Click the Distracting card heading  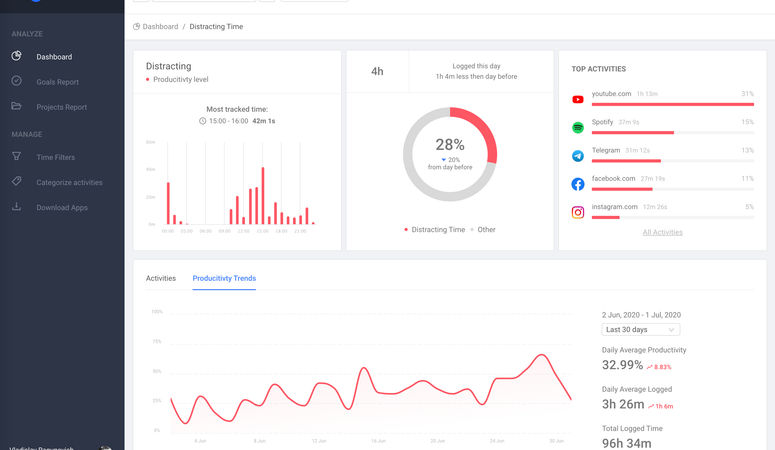click(x=169, y=66)
